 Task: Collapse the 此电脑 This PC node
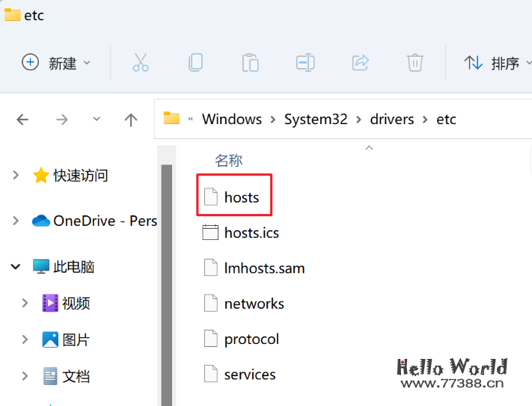(16, 267)
